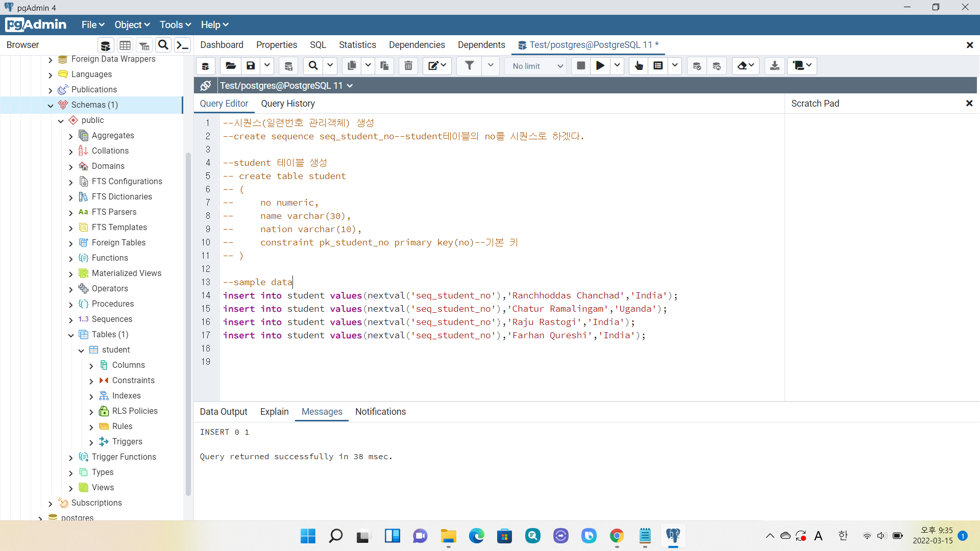
Task: Open the Edit pencil menu in toolbar
Action: pyautogui.click(x=437, y=66)
